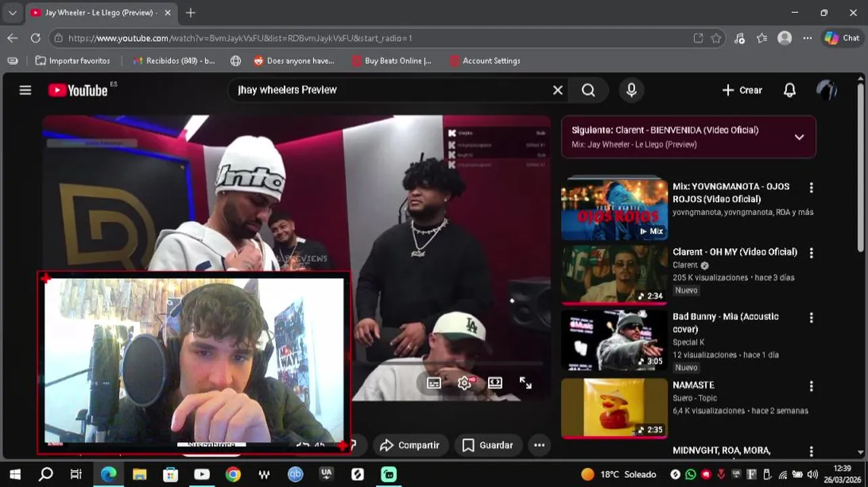
Task: Close the Jay Wheeler YouTube tab
Action: click(x=168, y=13)
